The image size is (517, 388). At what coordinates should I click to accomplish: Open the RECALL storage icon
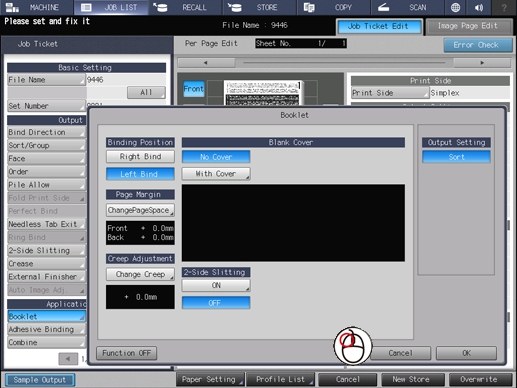(x=160, y=7)
